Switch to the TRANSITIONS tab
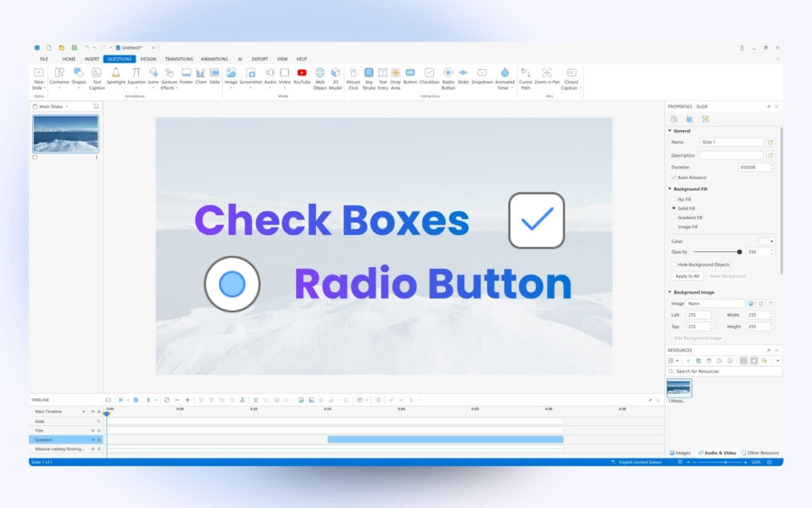Image resolution: width=812 pixels, height=508 pixels. [179, 59]
